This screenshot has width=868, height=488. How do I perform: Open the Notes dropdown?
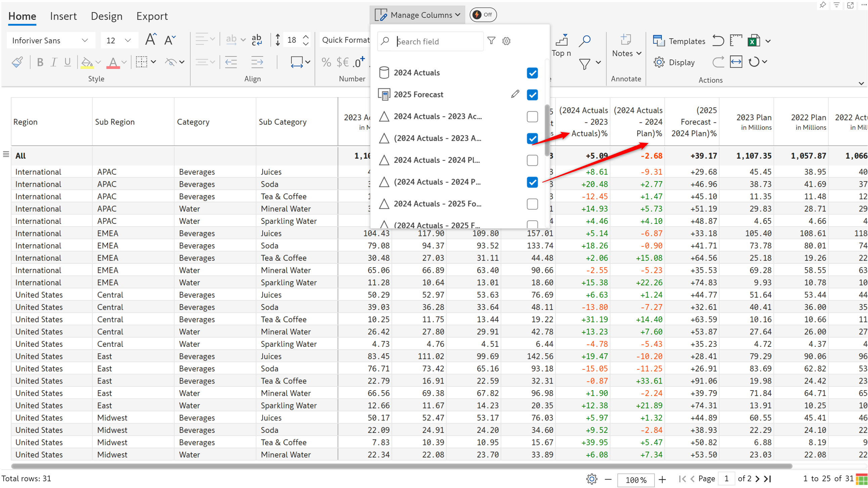click(626, 53)
